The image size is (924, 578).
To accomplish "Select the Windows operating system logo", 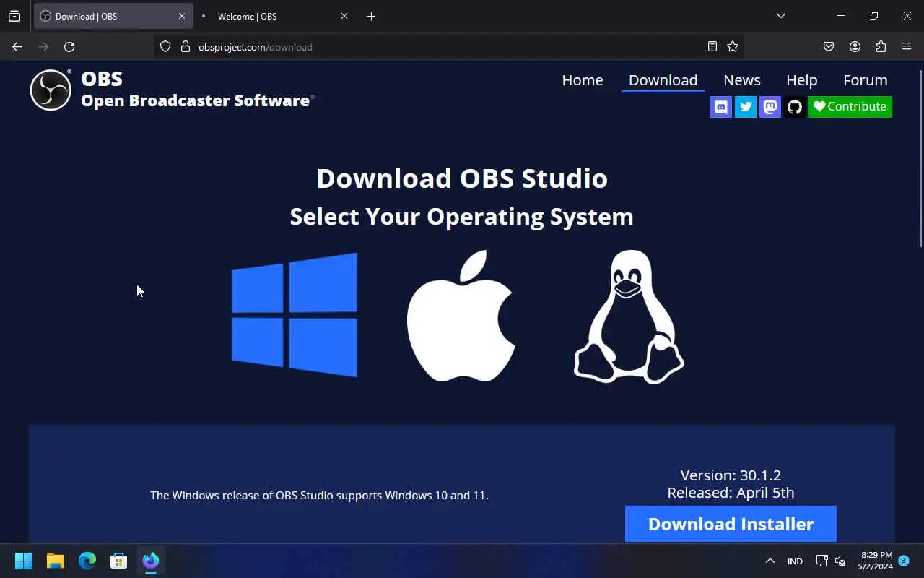I will 295,315.
